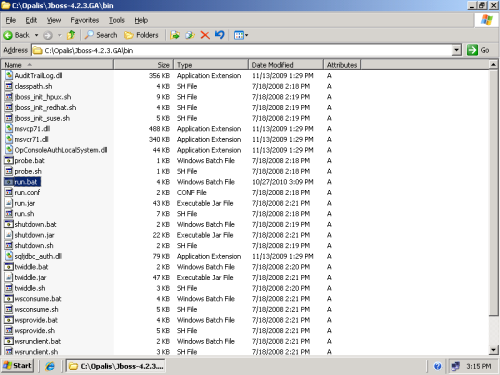Click the blue Undo arrow icon
The width and height of the screenshot is (500, 375).
220,35
